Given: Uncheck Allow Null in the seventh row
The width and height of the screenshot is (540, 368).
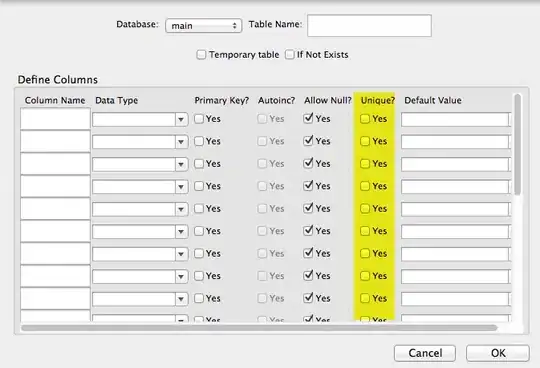Looking at the screenshot, I should [308, 253].
